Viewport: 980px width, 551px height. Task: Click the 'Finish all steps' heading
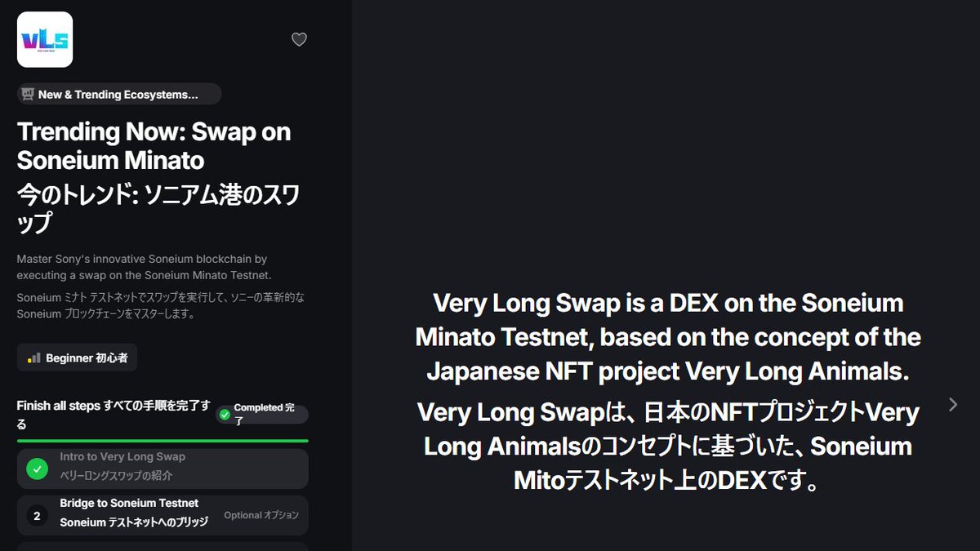coord(114,415)
